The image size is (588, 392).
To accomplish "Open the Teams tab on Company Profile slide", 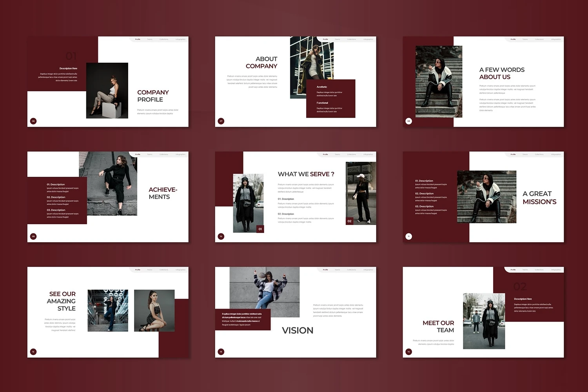I will [150, 39].
